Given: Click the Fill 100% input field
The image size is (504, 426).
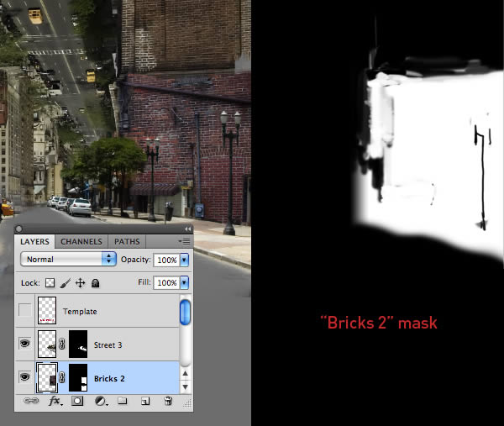Looking at the screenshot, I should click(167, 282).
